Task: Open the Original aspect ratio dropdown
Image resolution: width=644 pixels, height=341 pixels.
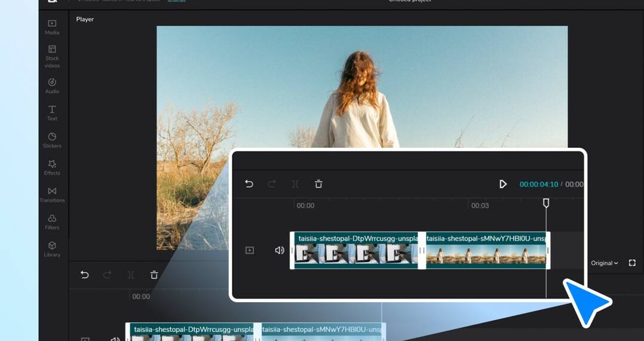Action: click(604, 263)
